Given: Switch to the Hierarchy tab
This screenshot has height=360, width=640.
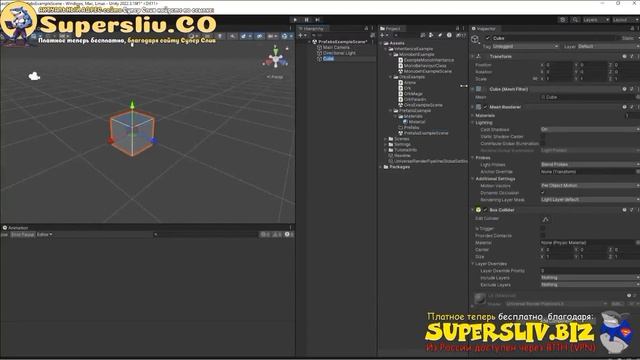Looking at the screenshot, I should [x=312, y=29].
